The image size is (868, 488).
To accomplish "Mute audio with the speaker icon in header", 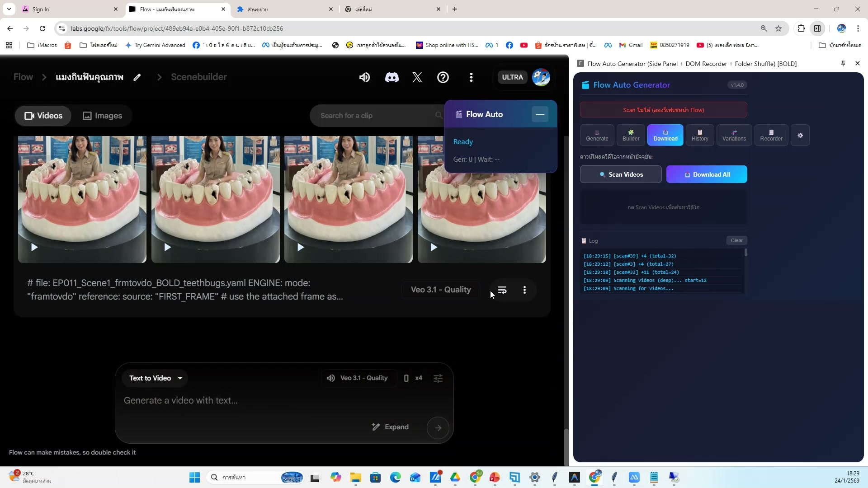I will [364, 77].
